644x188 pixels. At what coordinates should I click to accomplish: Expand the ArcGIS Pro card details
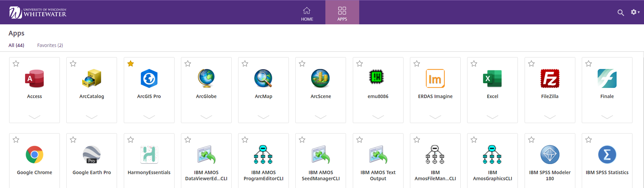pos(149,117)
